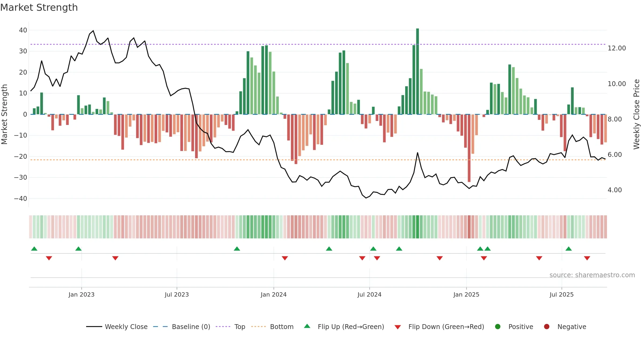Toggle the Flip Down (Green→Red) legend label
Viewport: 644px width, 362px height.
click(x=446, y=327)
